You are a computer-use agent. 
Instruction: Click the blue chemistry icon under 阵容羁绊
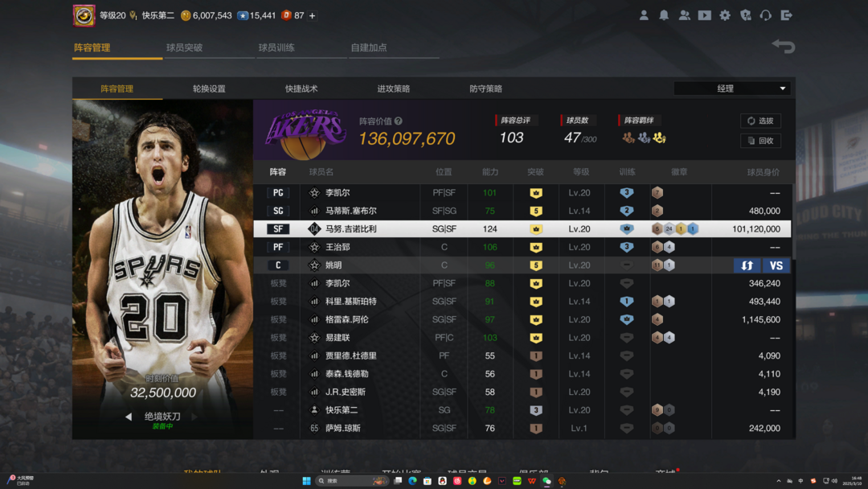click(x=644, y=138)
